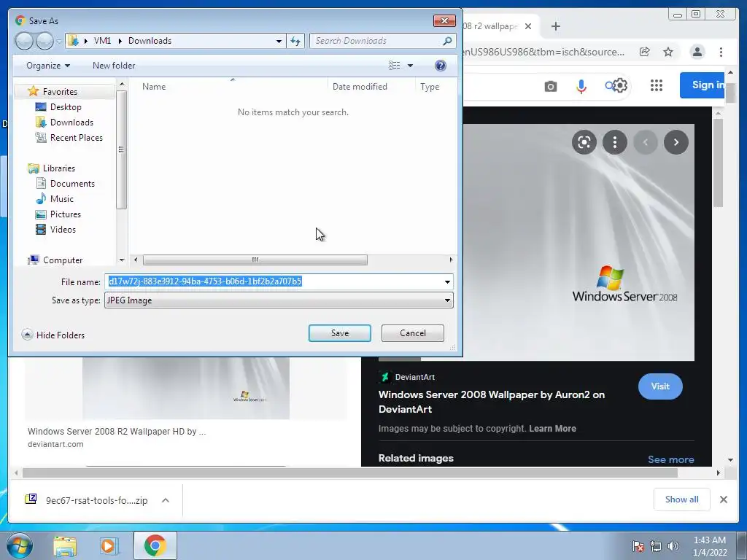The width and height of the screenshot is (747, 560).
Task: Open Google settings gear icon
Action: point(620,86)
